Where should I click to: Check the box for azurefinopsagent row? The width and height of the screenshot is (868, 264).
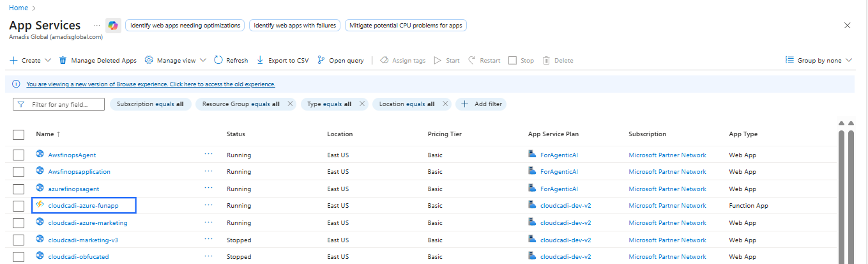19,189
